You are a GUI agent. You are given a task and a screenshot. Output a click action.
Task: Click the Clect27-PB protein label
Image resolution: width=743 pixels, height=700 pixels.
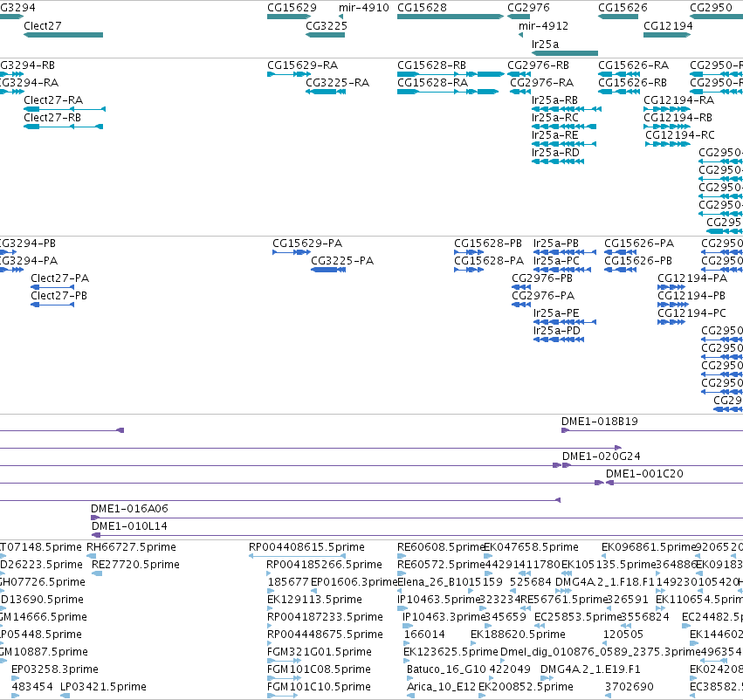coord(59,296)
